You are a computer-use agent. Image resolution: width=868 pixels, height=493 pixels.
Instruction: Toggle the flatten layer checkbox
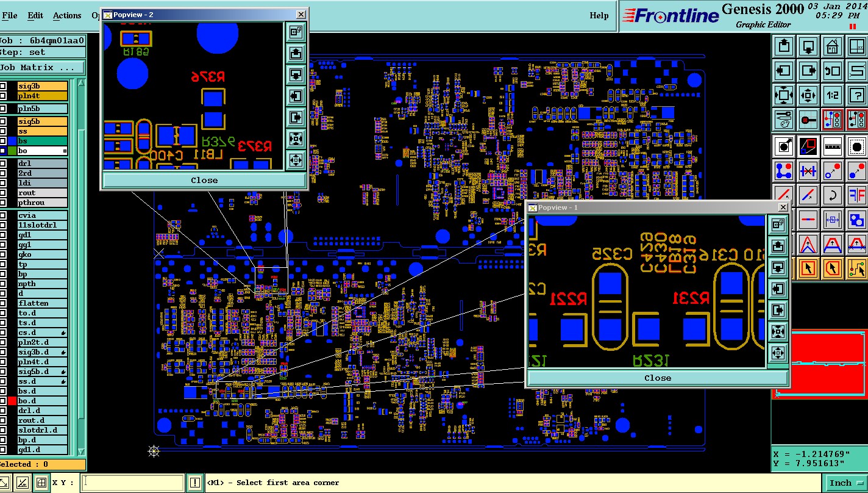click(3, 303)
